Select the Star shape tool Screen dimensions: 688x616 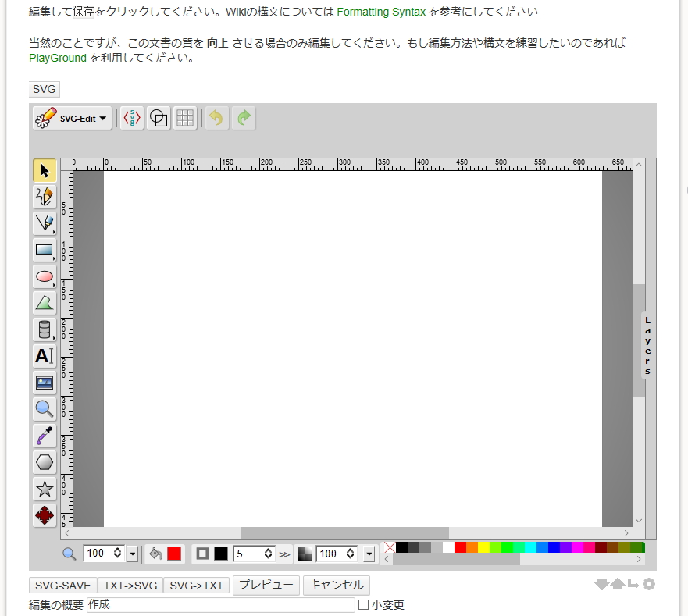click(44, 489)
